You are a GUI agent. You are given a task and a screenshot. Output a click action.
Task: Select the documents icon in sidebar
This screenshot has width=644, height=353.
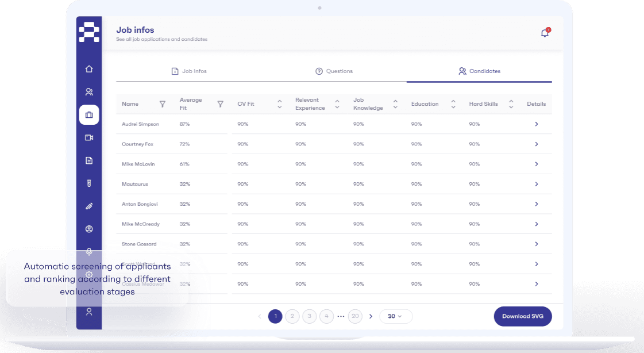tap(89, 160)
